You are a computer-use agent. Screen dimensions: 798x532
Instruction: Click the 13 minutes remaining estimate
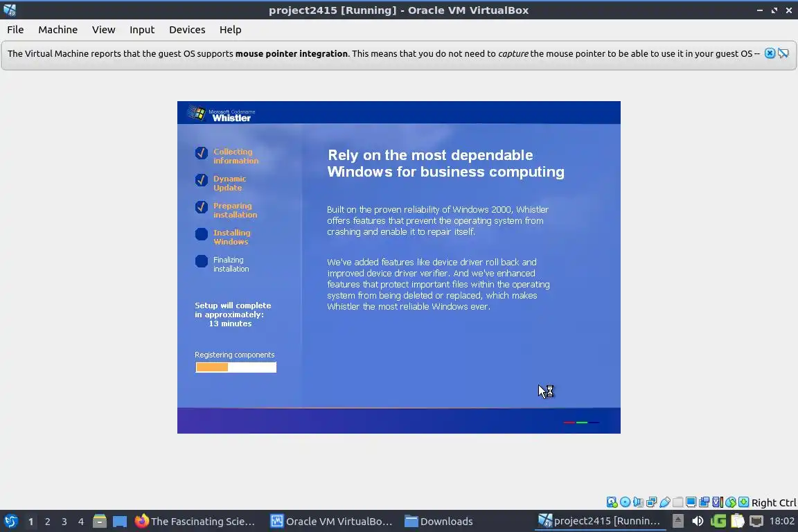230,323
